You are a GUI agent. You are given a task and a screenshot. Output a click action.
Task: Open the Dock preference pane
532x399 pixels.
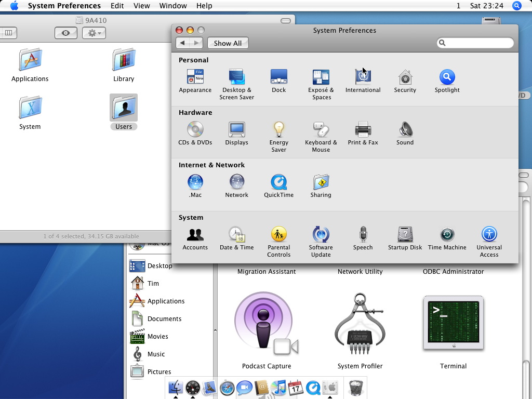278,81
